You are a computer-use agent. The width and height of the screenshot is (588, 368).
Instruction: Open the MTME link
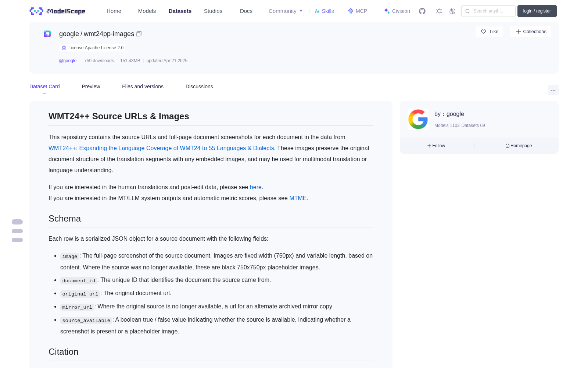pos(298,198)
